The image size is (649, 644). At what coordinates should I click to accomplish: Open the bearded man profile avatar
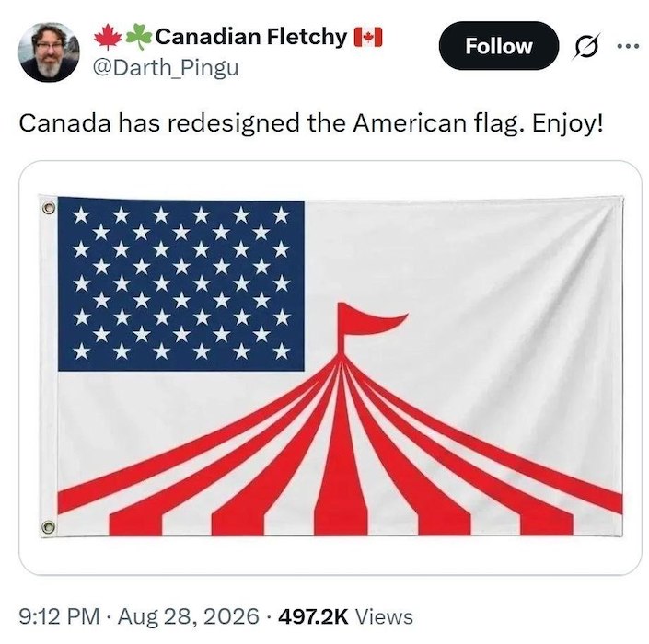pyautogui.click(x=50, y=52)
